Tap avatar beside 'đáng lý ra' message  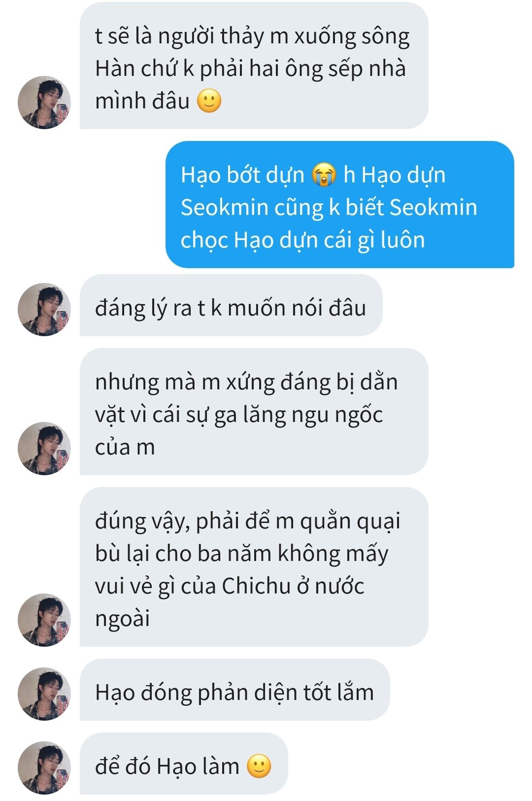coord(44,310)
